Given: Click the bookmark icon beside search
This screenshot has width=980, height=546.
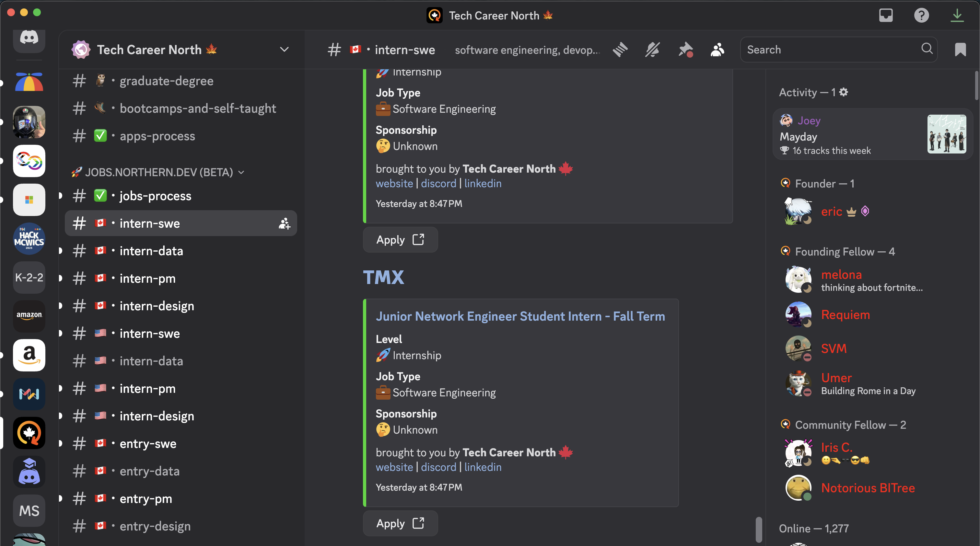Looking at the screenshot, I should pos(960,50).
